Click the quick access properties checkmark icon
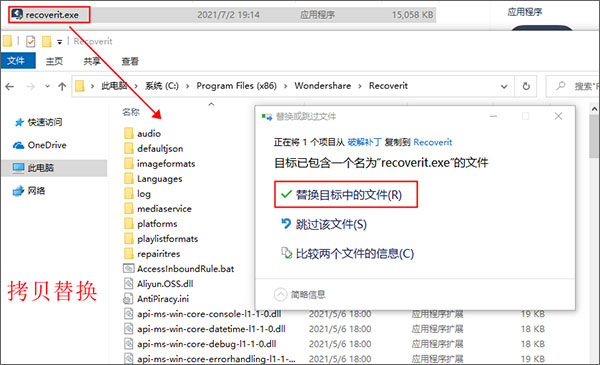The width and height of the screenshot is (600, 365). [x=31, y=41]
